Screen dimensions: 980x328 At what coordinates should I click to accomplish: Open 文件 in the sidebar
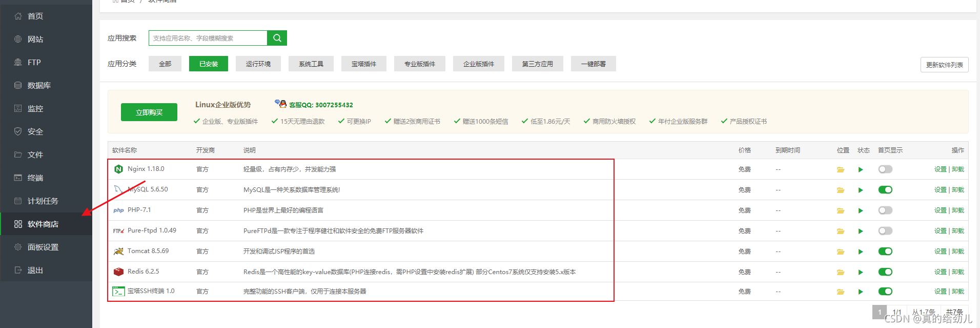[x=46, y=155]
